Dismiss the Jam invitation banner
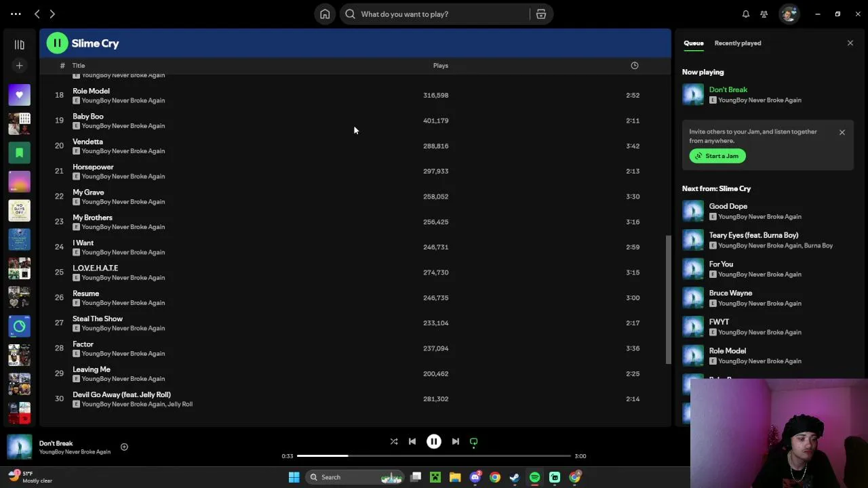Viewport: 868px width, 488px height. tap(842, 132)
